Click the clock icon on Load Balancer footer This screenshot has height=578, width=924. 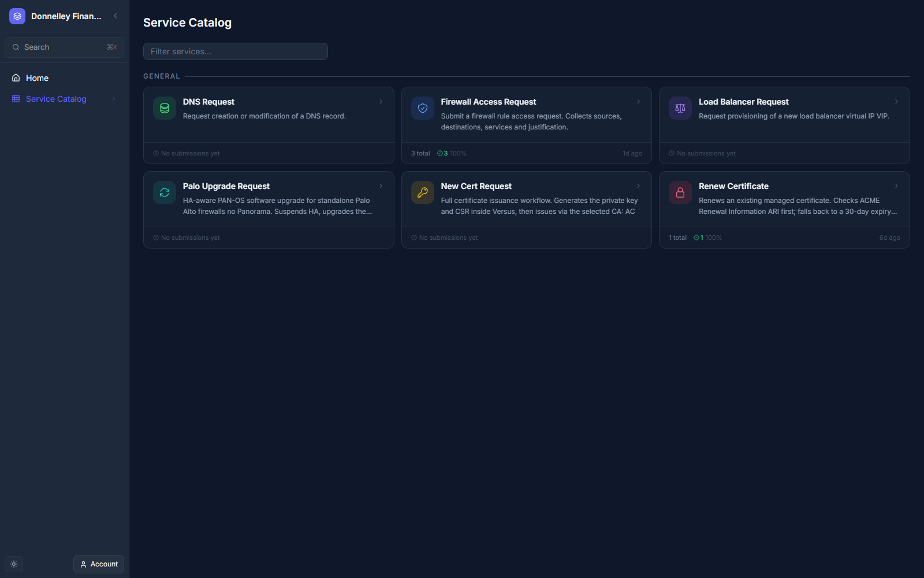click(x=672, y=154)
